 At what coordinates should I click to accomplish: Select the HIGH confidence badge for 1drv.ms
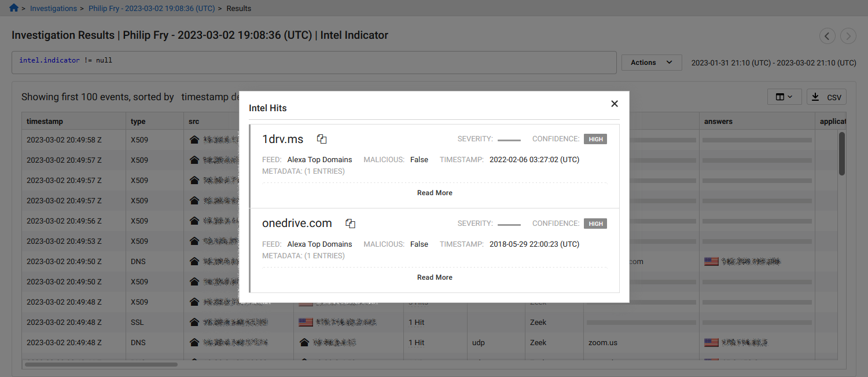595,139
